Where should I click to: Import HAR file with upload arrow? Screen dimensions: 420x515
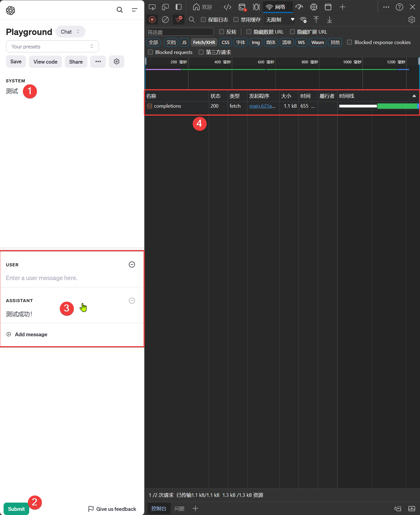[316, 20]
